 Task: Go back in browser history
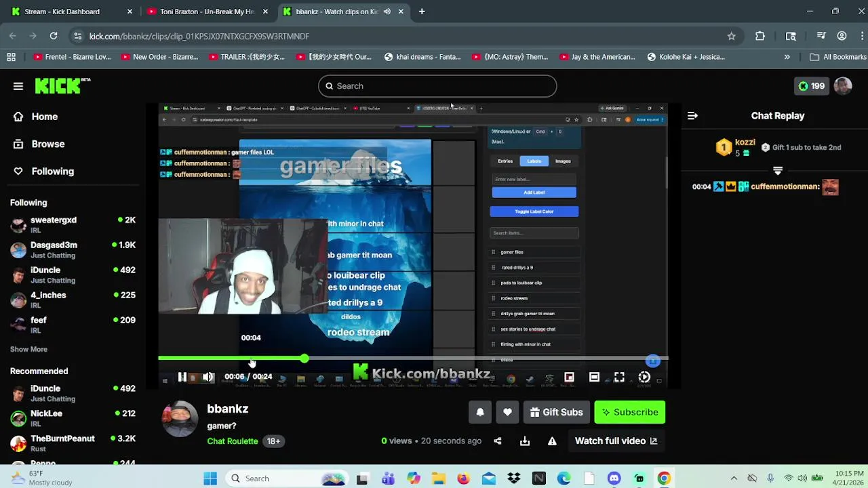(13, 36)
